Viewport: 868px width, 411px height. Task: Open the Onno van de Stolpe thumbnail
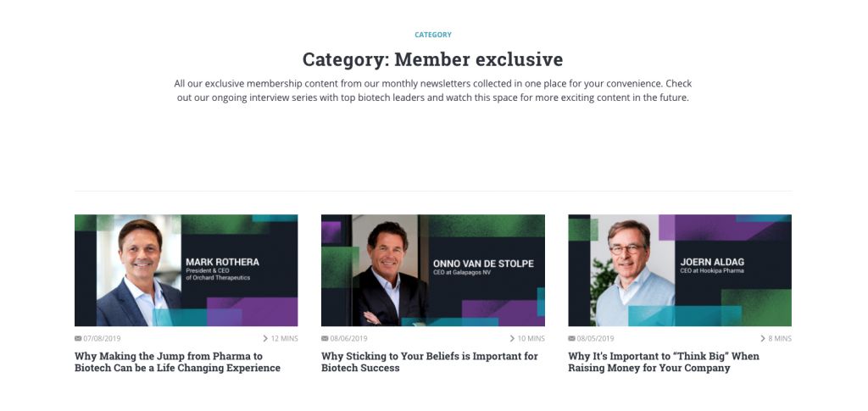[433, 270]
